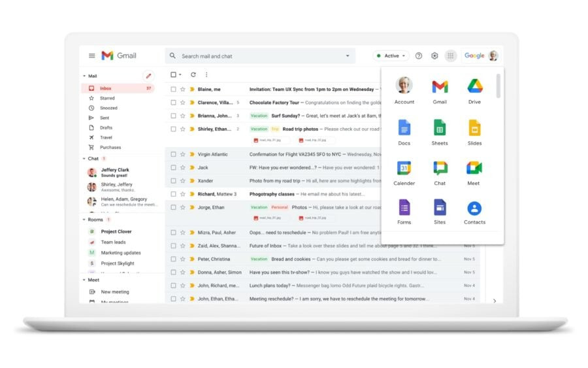Click the compose pencil button
The height and width of the screenshot is (368, 588).
(x=148, y=76)
